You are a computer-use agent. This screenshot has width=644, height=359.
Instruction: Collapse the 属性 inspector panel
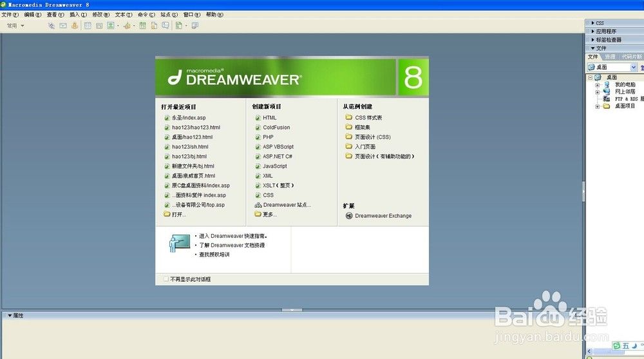click(10, 315)
